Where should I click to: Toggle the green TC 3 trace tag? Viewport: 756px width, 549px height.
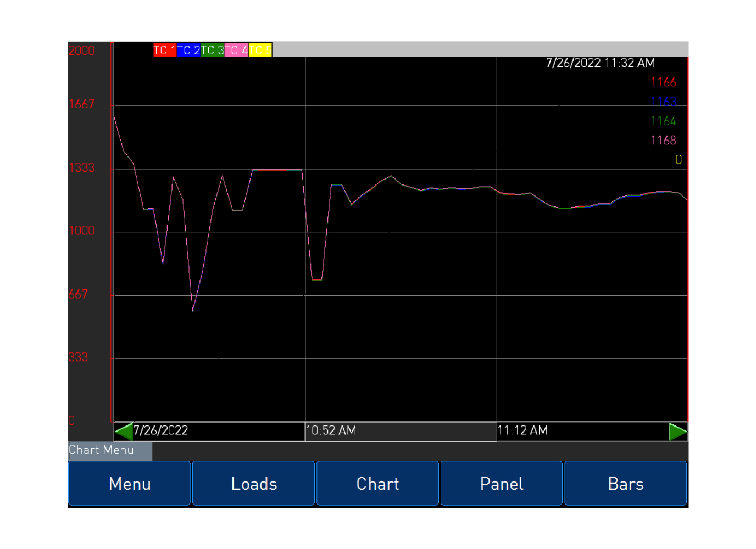(212, 50)
